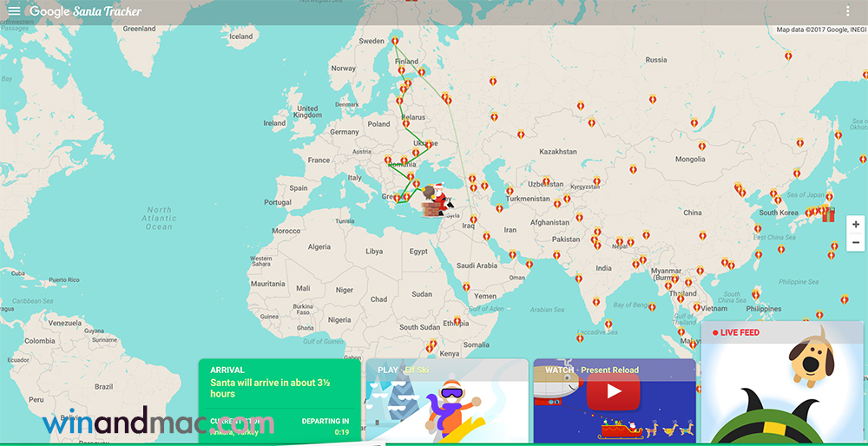Open the Elf Ski game card
Viewport: 868px width, 446px height.
[446, 400]
